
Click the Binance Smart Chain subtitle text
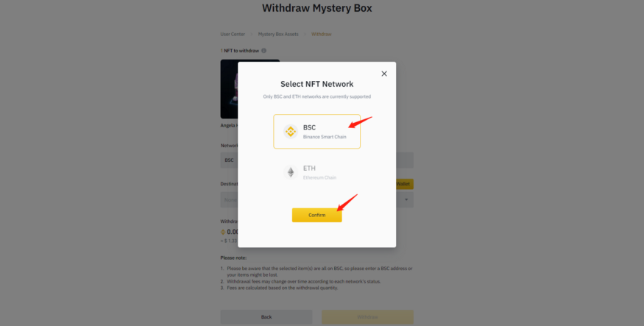(x=325, y=137)
